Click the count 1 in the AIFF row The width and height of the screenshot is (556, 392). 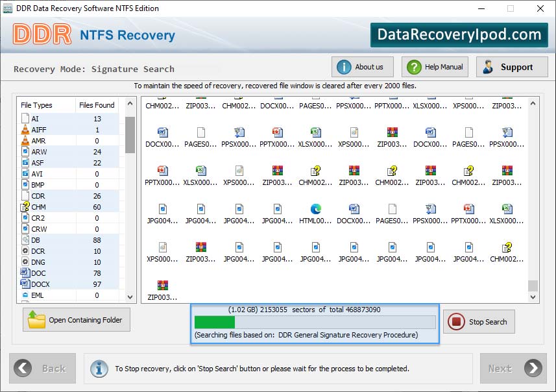coord(97,130)
